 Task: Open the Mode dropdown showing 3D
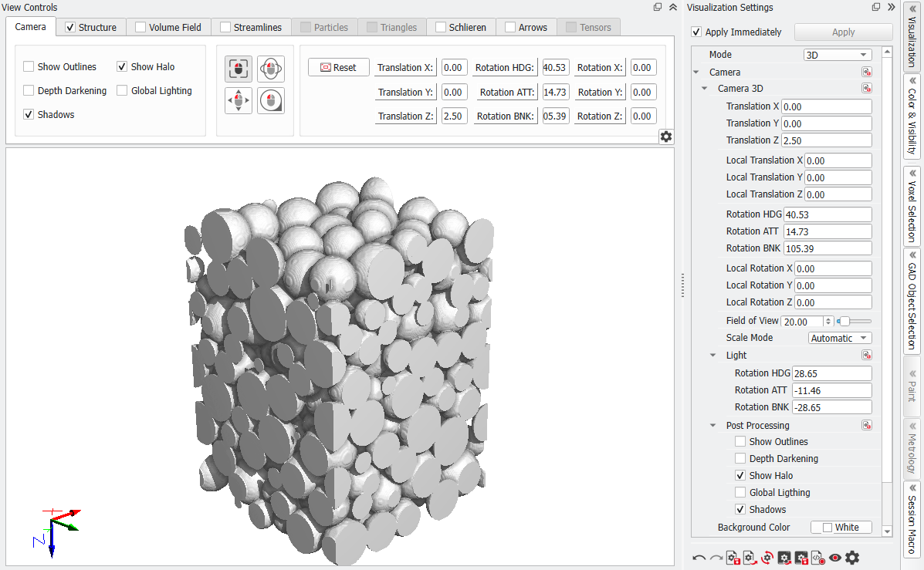[x=838, y=55]
